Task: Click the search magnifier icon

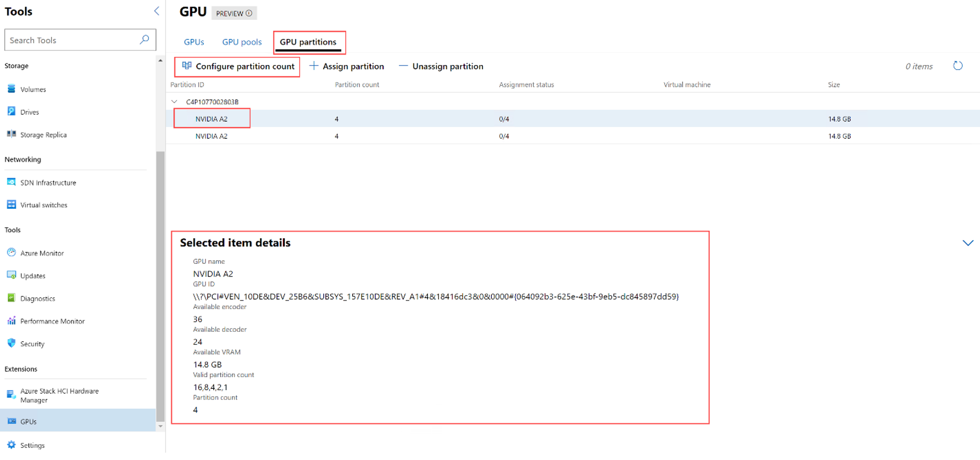Action: tap(145, 40)
